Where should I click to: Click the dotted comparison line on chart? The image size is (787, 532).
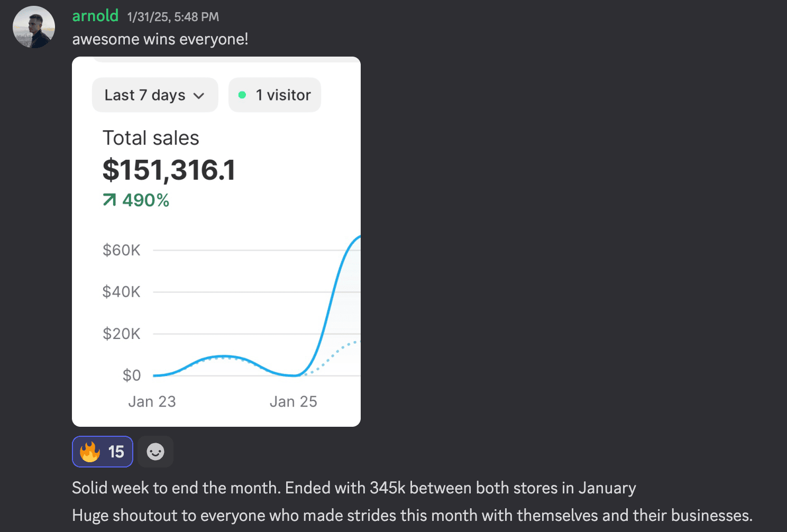(x=338, y=350)
